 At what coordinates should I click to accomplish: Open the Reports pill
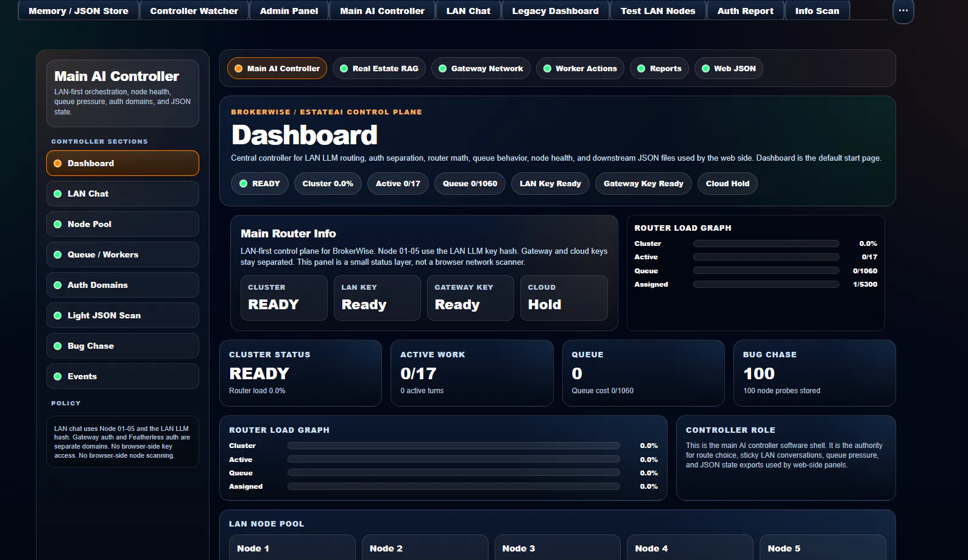[659, 68]
